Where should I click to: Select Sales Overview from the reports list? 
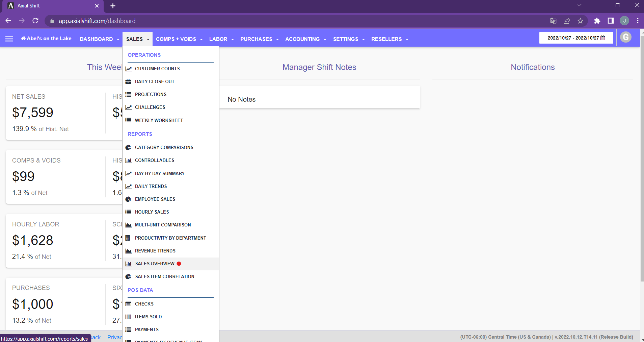(x=155, y=264)
